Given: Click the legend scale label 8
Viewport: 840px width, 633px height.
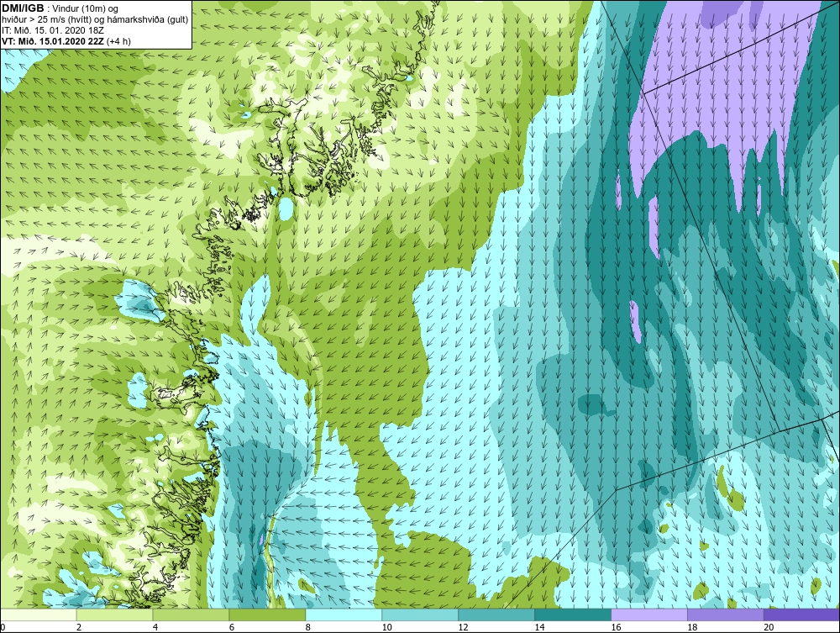Looking at the screenshot, I should (x=308, y=627).
